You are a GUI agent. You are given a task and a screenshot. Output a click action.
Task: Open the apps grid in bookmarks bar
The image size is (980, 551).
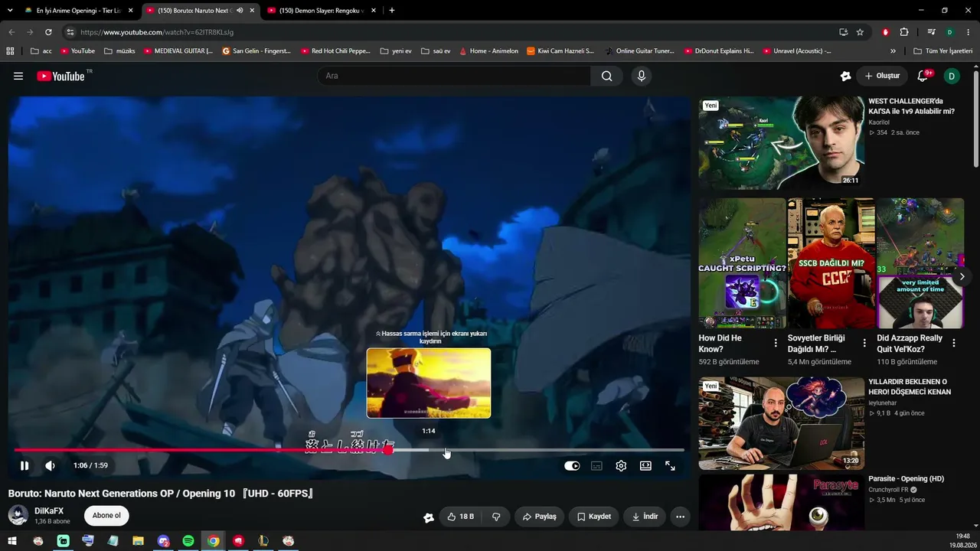[10, 51]
